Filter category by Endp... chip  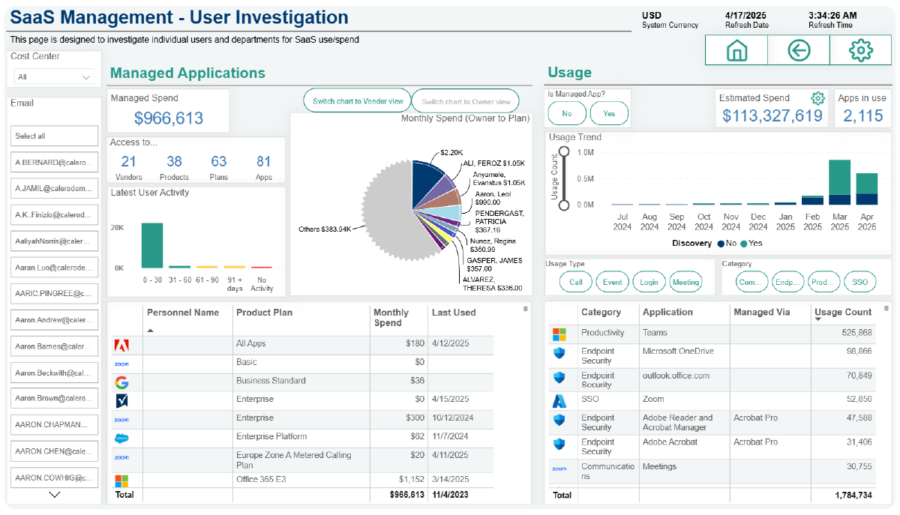[x=788, y=282]
